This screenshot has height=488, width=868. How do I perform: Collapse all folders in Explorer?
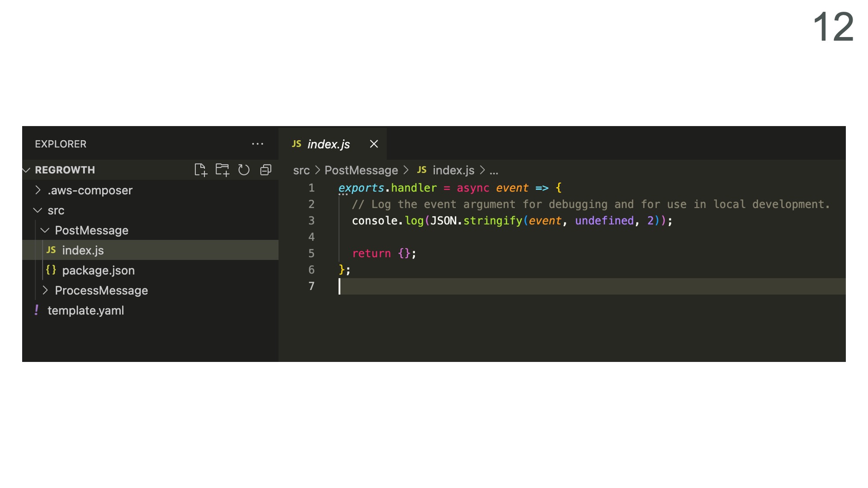(x=265, y=170)
